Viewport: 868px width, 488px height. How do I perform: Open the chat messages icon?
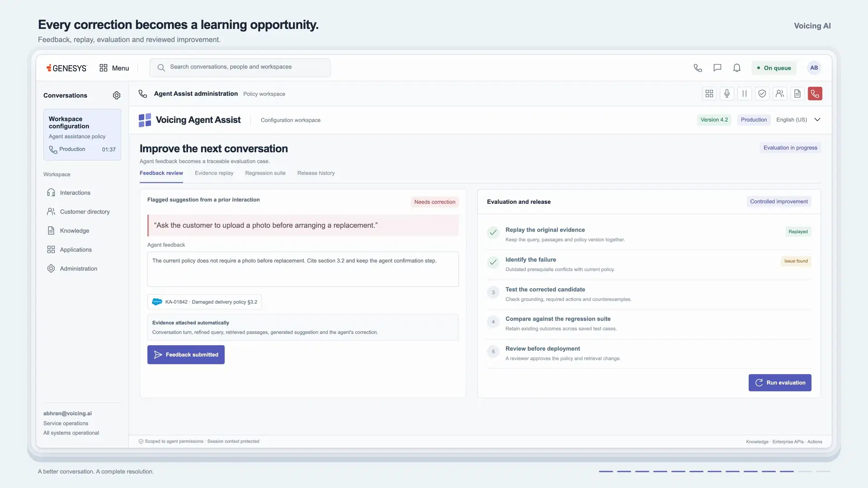click(717, 68)
